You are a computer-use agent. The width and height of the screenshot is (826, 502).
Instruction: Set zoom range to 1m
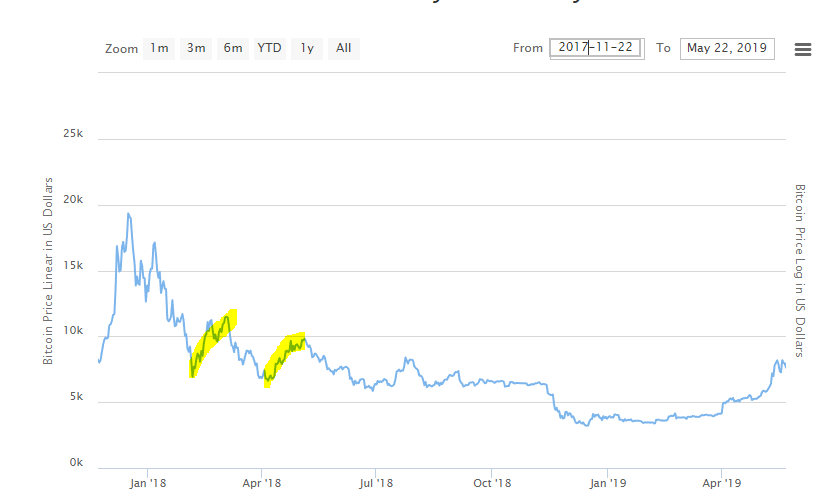[x=159, y=48]
